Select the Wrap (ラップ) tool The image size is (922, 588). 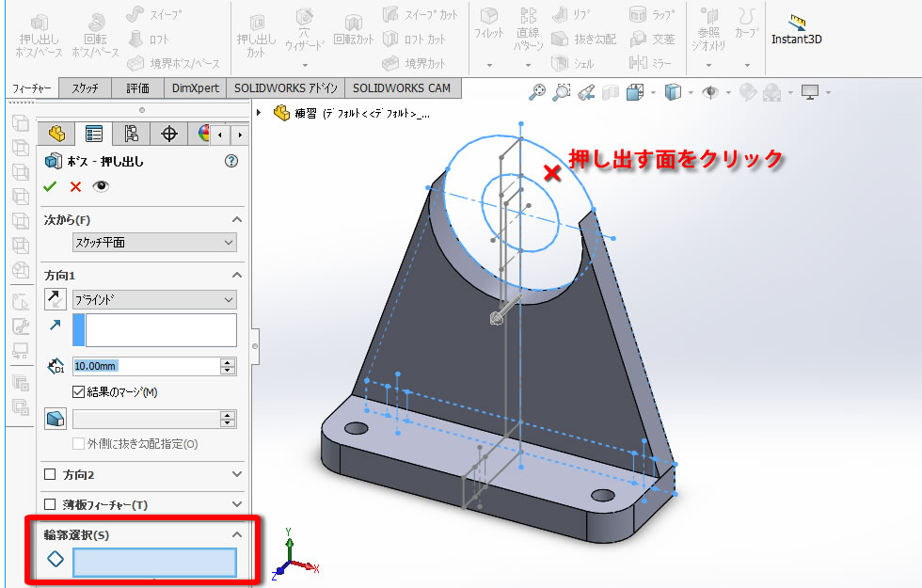pos(652,15)
